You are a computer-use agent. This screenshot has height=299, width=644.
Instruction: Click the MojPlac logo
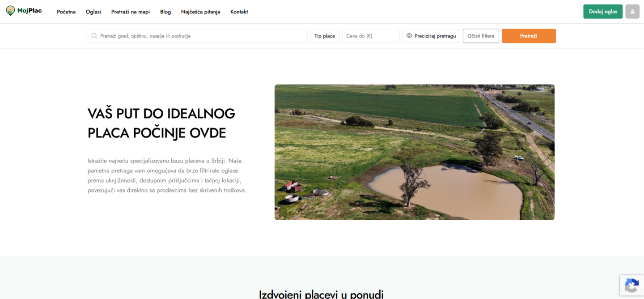pos(24,11)
